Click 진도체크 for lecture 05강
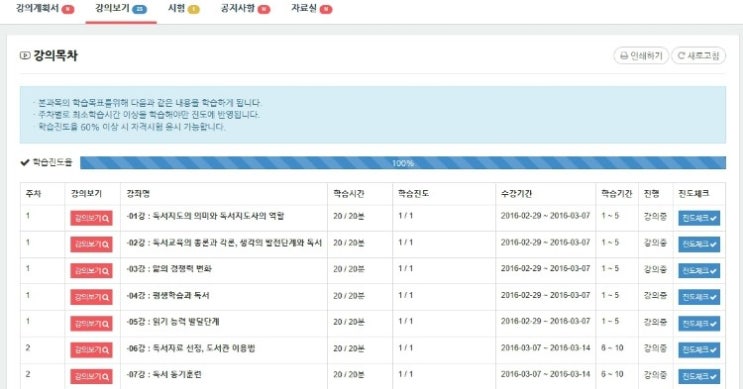This screenshot has height=389, width=743. click(x=699, y=324)
